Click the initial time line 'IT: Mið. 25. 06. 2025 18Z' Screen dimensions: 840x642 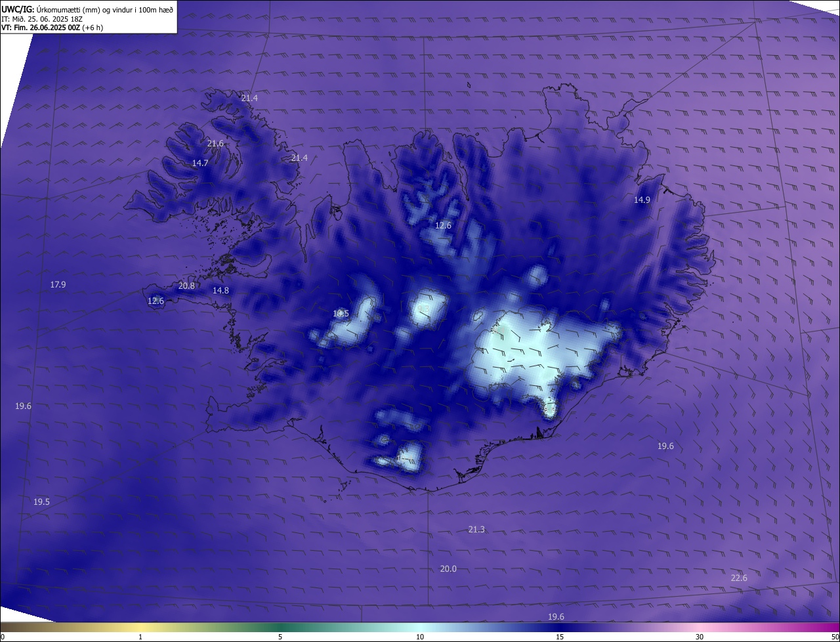coord(41,19)
